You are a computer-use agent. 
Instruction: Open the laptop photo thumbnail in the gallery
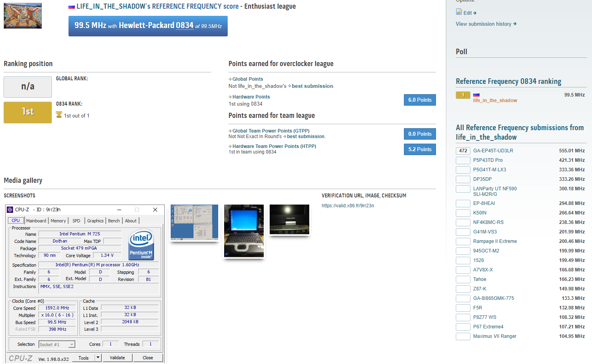244,231
